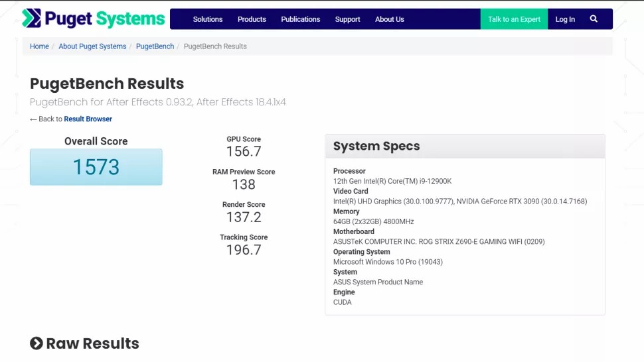644x362 pixels.
Task: Click the Memory label
Action: pos(346,211)
